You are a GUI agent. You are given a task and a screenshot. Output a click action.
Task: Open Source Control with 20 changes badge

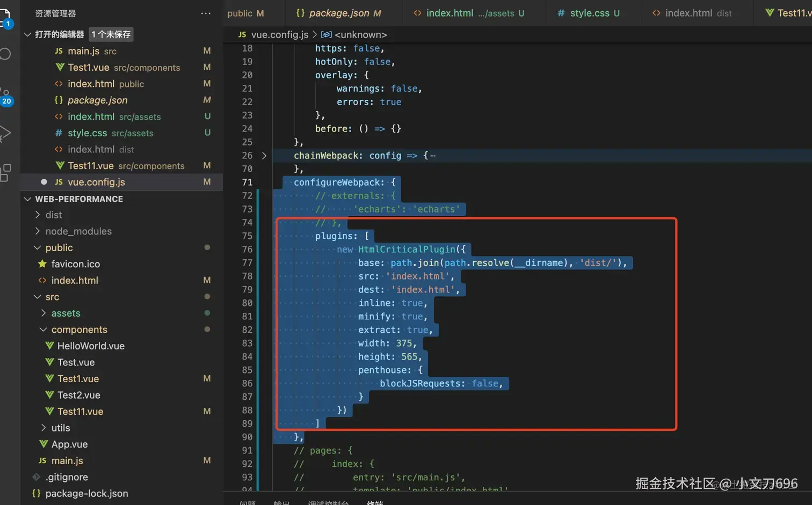5,96
